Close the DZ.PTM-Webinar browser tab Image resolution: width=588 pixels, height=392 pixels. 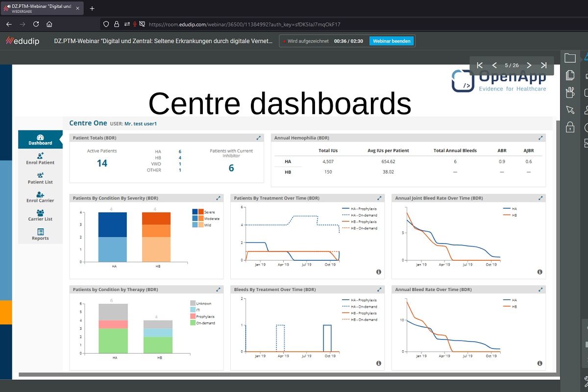(77, 8)
